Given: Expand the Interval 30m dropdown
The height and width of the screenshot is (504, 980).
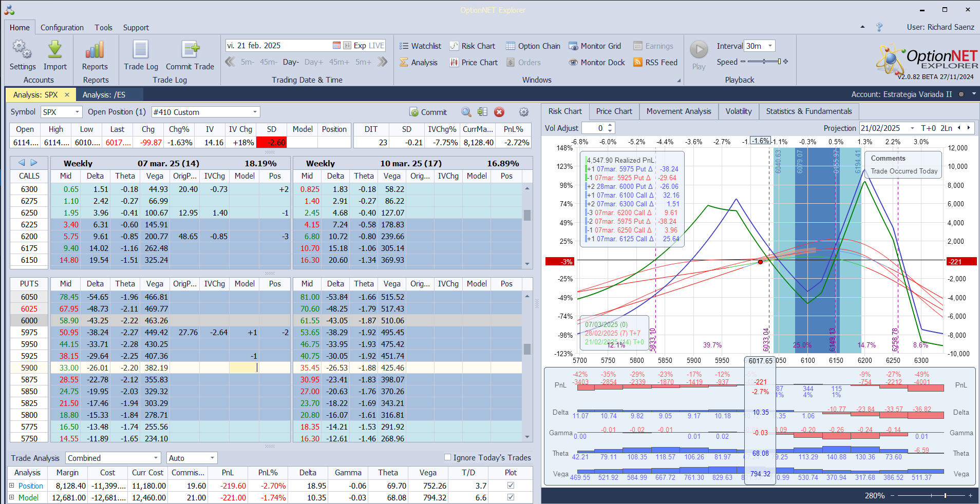Looking at the screenshot, I should pos(770,46).
